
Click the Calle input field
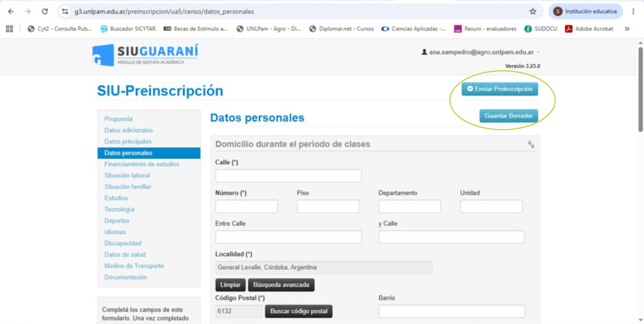click(x=288, y=176)
